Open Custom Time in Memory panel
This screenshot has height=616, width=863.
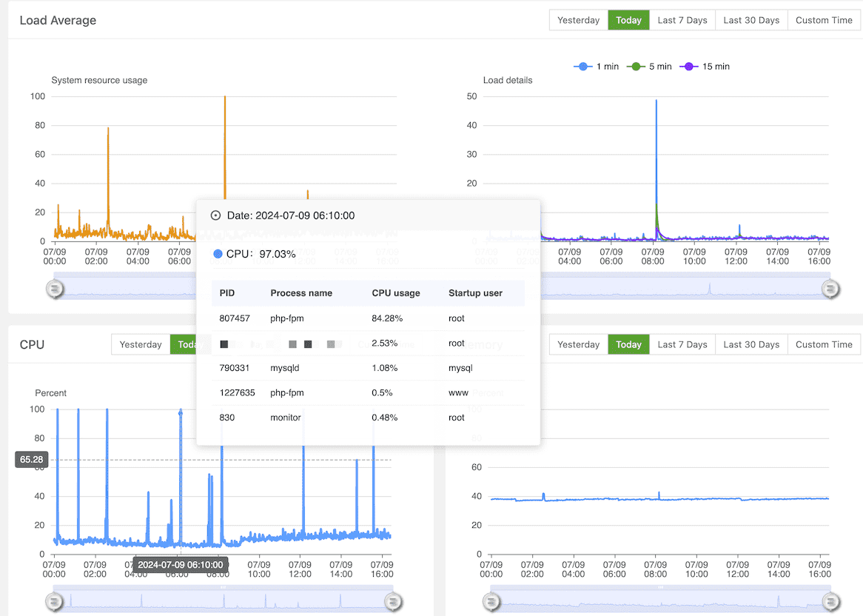tap(823, 344)
